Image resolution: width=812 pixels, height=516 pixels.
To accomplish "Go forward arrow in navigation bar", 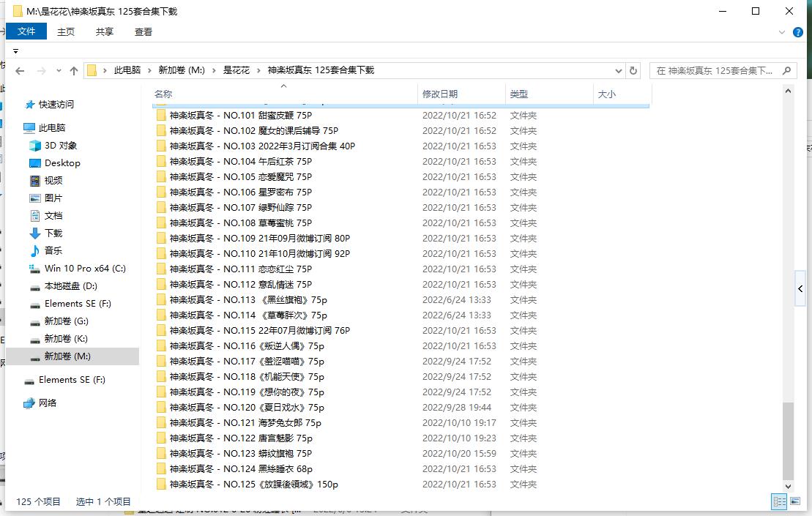I will [x=42, y=70].
